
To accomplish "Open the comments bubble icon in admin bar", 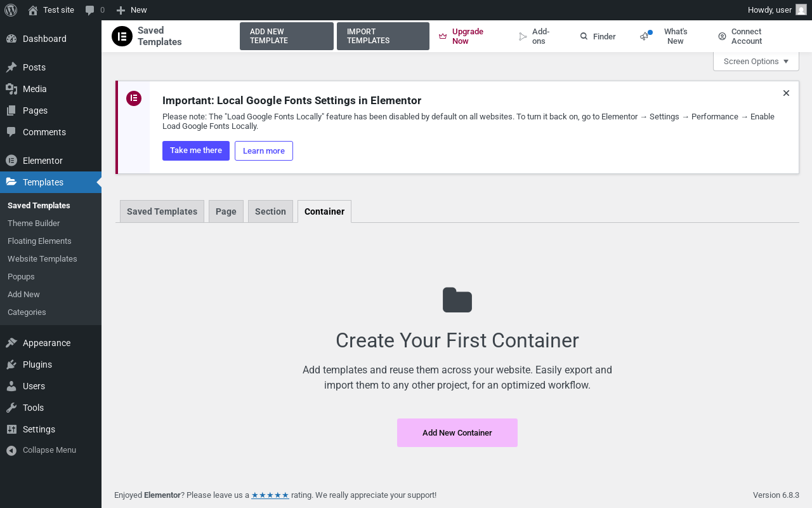I will coord(90,10).
